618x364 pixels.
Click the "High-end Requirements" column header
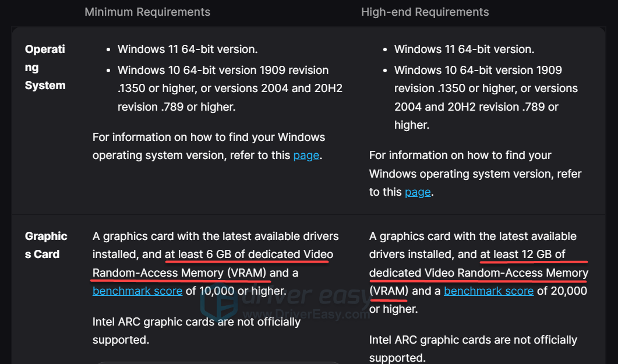point(425,12)
